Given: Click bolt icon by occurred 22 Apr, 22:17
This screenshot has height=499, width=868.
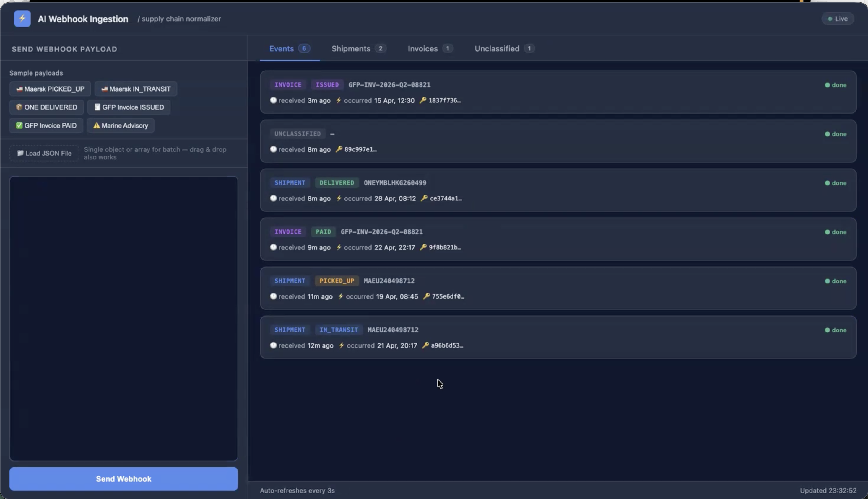Looking at the screenshot, I should (x=339, y=247).
